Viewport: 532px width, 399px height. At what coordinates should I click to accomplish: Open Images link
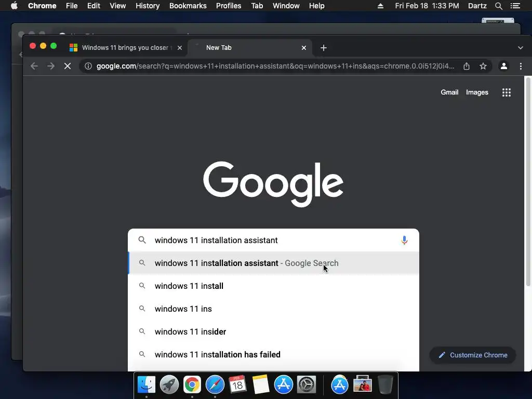pos(477,92)
